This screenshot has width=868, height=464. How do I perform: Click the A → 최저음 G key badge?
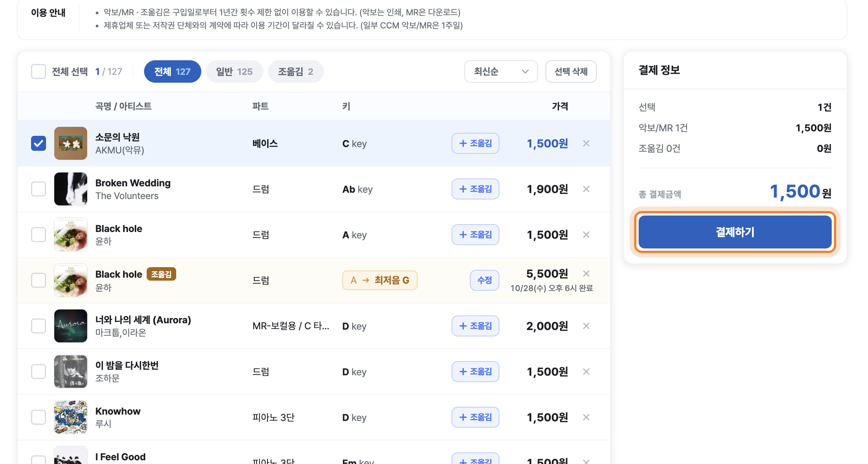[380, 280]
